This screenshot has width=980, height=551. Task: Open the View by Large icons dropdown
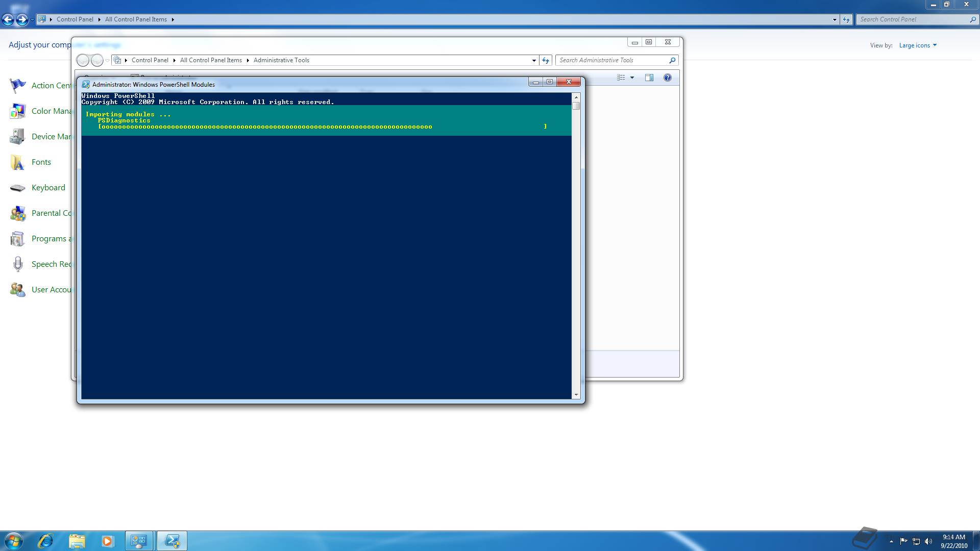[x=918, y=45]
